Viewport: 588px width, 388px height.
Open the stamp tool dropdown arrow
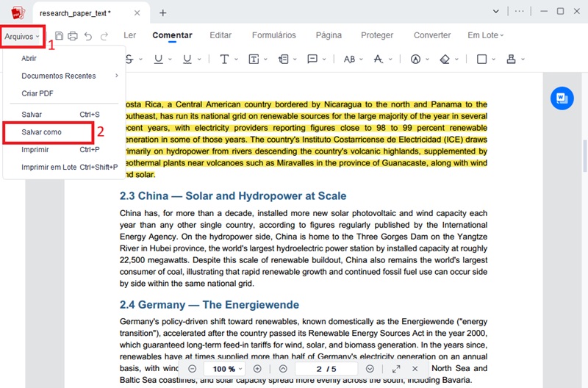(523, 60)
